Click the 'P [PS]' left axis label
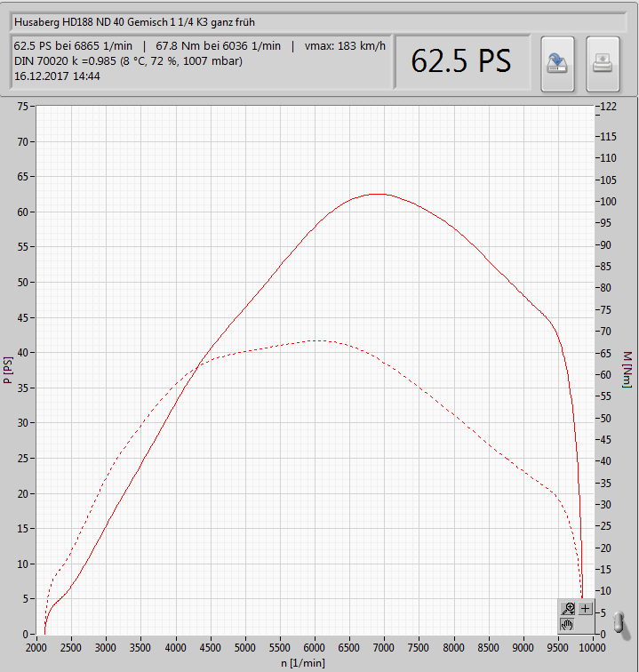 click(8, 370)
